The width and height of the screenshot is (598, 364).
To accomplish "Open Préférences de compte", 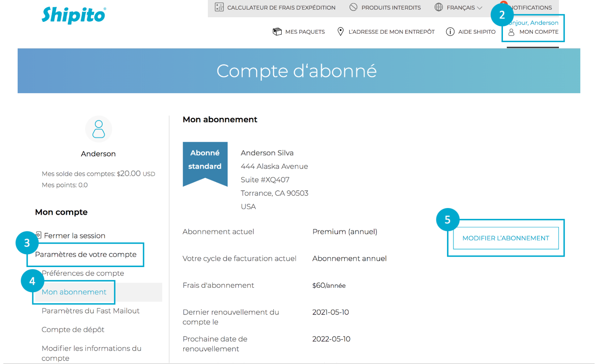I will pos(83,273).
